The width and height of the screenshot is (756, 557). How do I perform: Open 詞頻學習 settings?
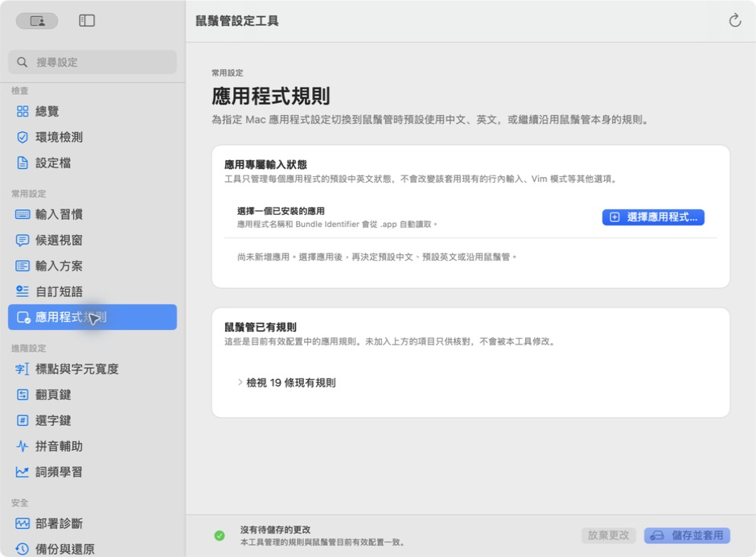92,472
